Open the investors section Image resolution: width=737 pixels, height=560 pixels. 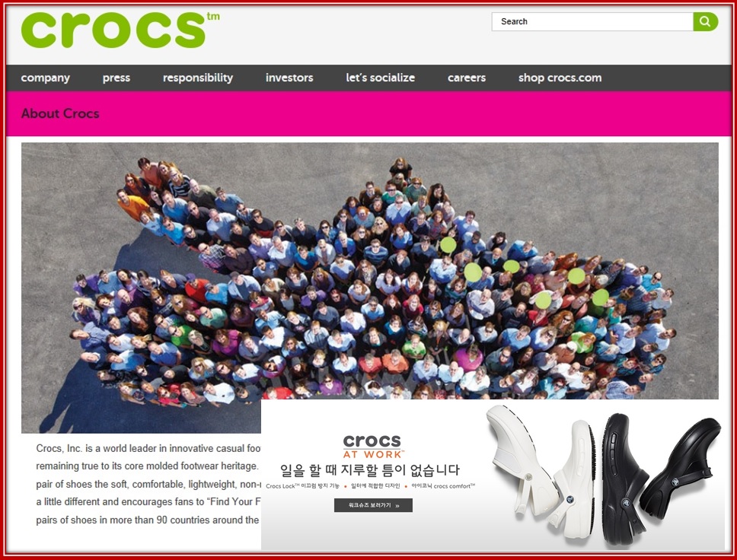coord(289,78)
